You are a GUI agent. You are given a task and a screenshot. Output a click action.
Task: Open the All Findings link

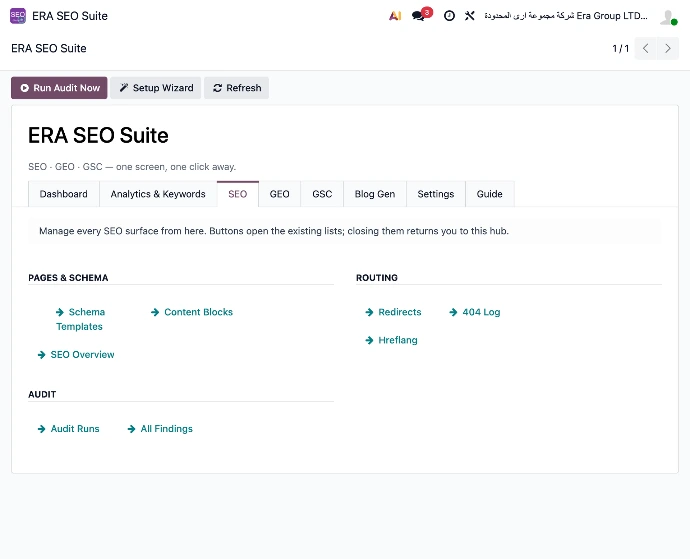(160, 429)
